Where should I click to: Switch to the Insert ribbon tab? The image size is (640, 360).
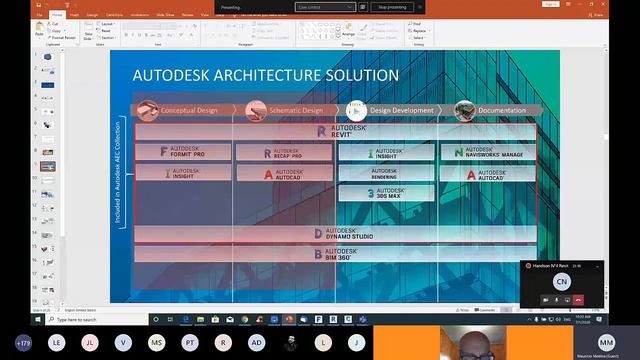click(x=74, y=15)
